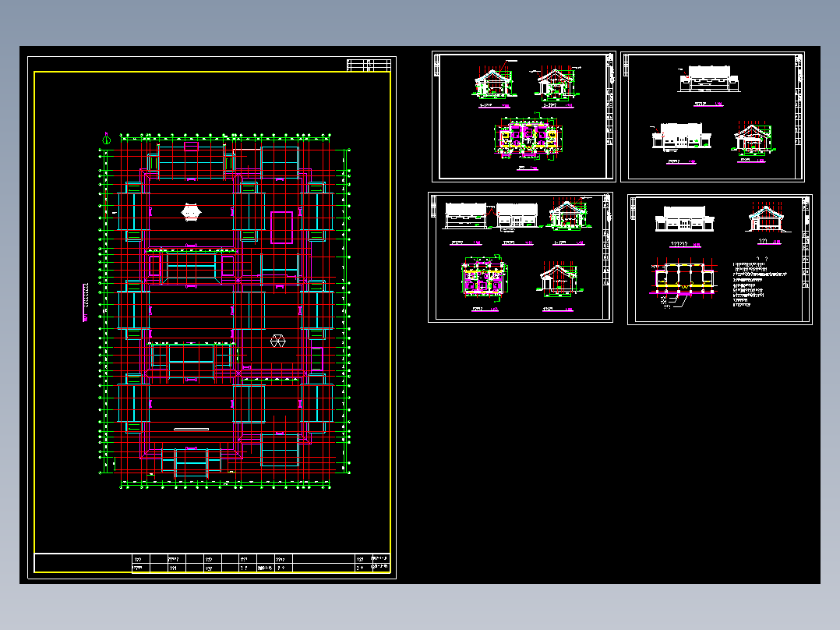
Task: Click the yellow floor plan in bottom-left sheet
Action: click(485, 278)
